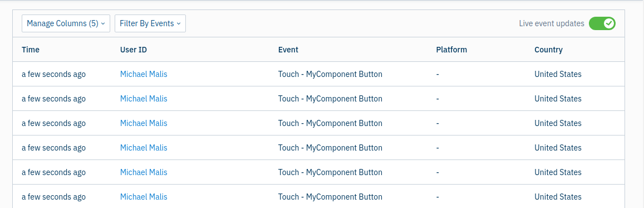Open Michael Malis link in second row
This screenshot has width=644, height=208.
tap(144, 99)
